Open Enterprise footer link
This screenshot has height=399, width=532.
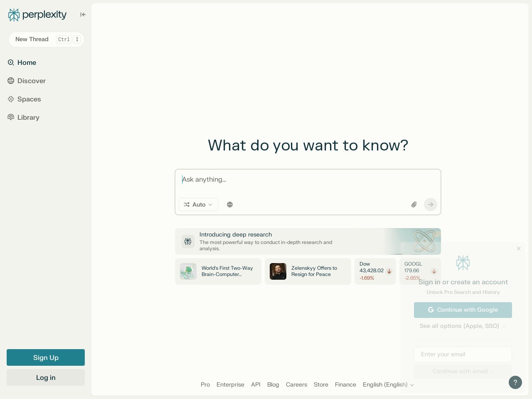[x=230, y=384]
